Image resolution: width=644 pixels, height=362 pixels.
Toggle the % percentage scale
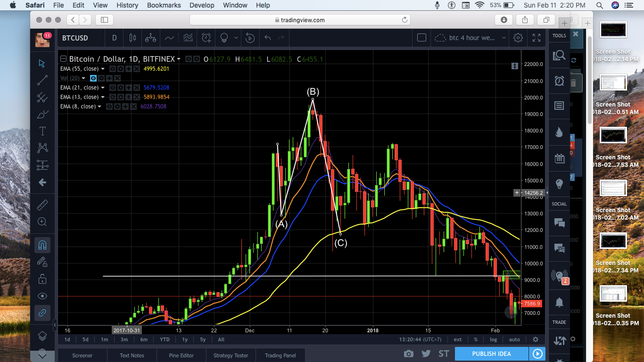(476, 339)
